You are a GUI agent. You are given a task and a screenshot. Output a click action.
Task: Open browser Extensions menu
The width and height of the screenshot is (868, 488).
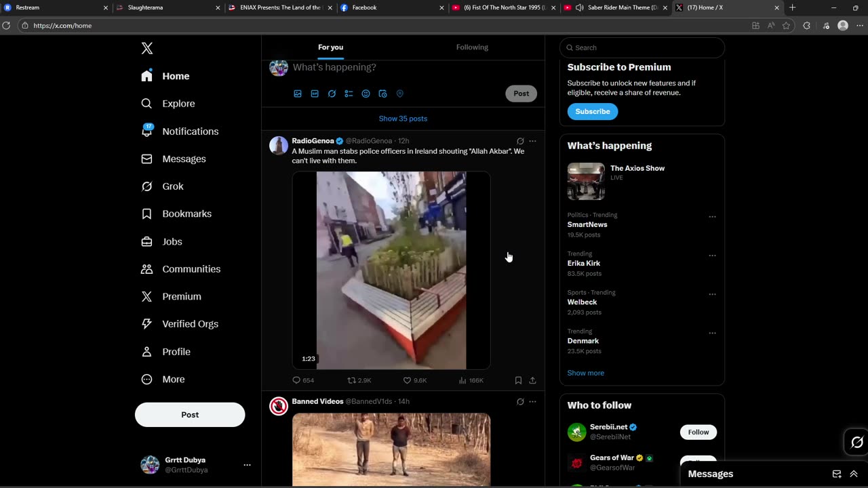(x=806, y=26)
